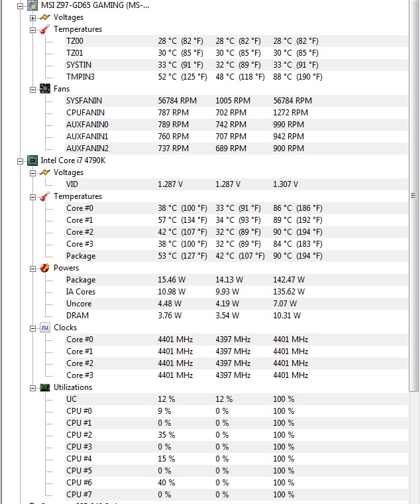Select the TMPIN3 sensor row
Image resolution: width=420 pixels, height=504 pixels.
pyautogui.click(x=236, y=77)
